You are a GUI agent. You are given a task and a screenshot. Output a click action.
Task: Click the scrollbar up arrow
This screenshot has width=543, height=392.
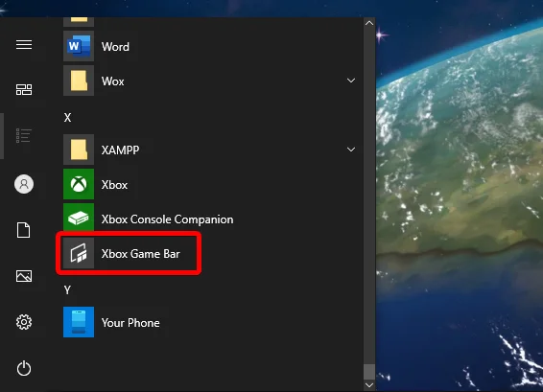(x=369, y=23)
